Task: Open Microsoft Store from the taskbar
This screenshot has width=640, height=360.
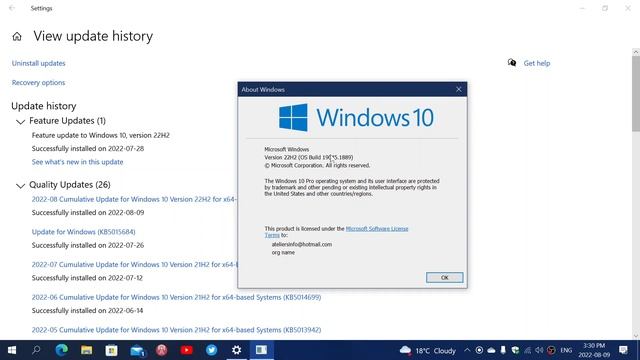Action: [x=111, y=350]
